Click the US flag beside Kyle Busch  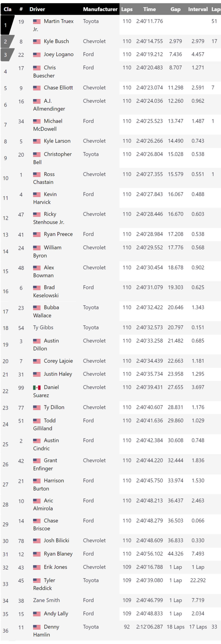click(x=37, y=41)
